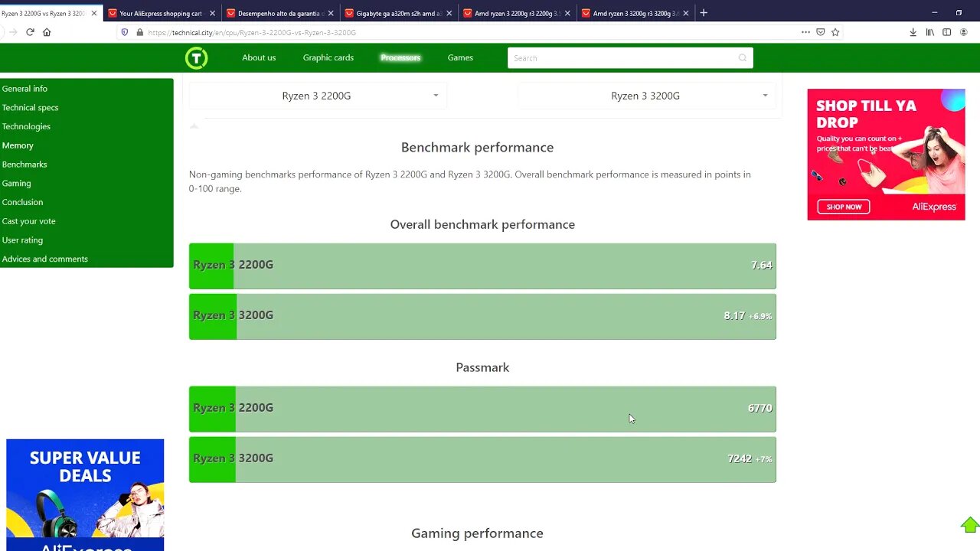Click the Passmark heading
This screenshot has width=980, height=551.
[x=482, y=368]
